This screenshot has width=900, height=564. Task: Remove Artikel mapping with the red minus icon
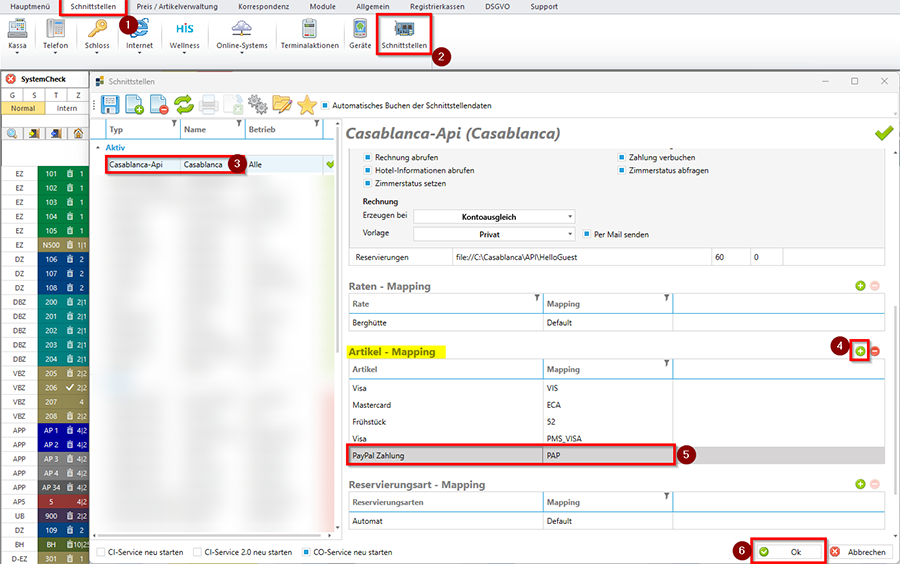875,350
